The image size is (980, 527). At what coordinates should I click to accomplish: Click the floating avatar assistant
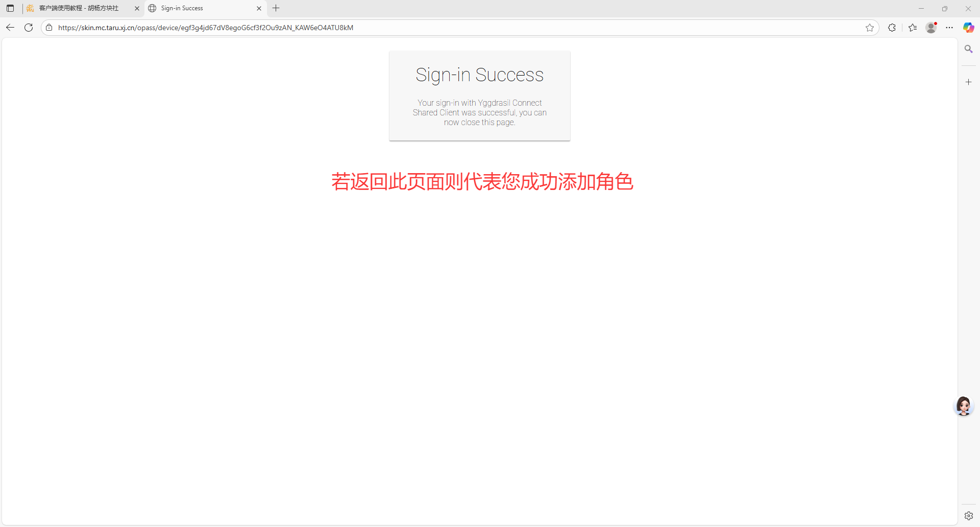964,406
